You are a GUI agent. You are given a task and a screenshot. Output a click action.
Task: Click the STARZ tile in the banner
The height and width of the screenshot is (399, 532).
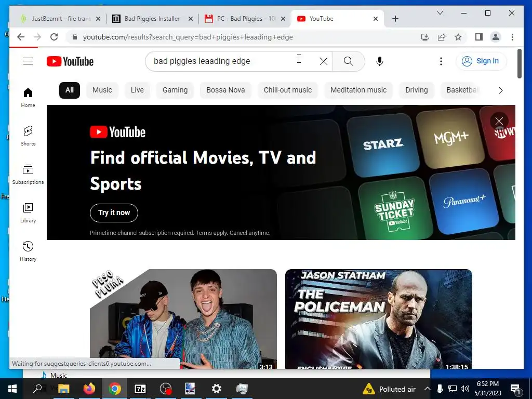pos(383,144)
